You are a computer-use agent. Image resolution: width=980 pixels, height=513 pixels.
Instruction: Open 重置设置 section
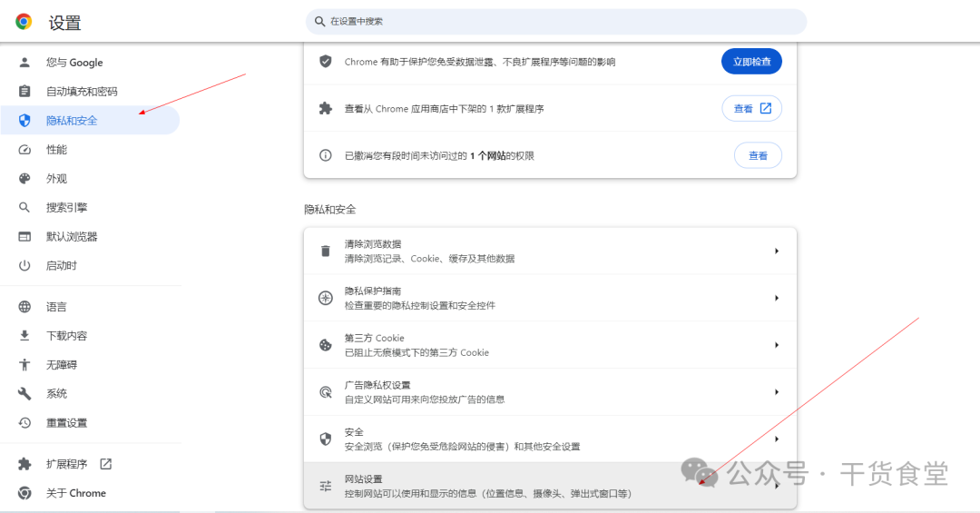90,423
